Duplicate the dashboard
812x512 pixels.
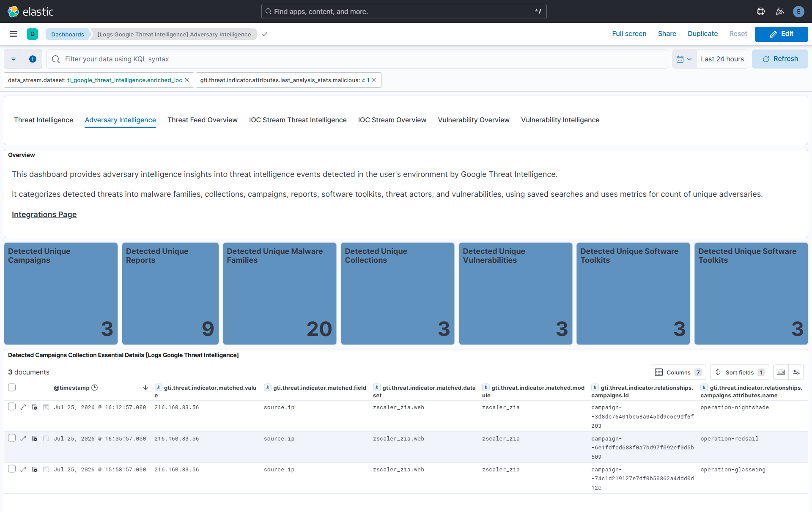(x=702, y=34)
